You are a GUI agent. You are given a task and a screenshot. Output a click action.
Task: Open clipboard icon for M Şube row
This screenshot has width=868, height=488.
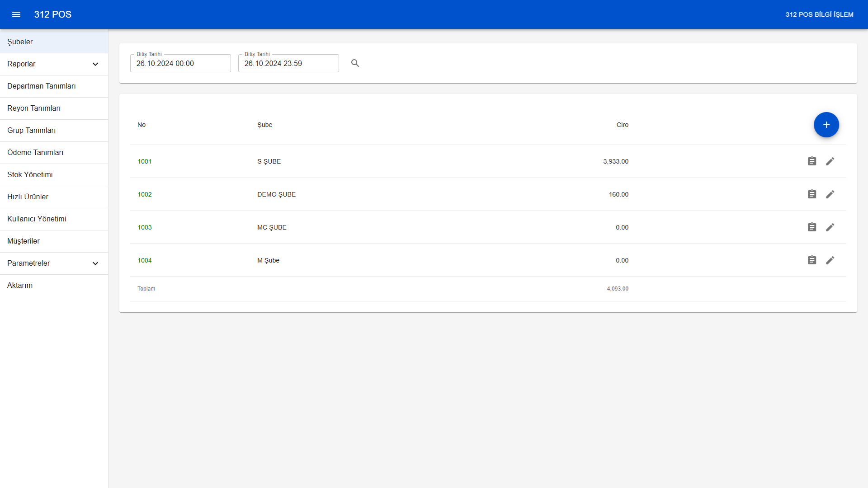[x=812, y=260]
